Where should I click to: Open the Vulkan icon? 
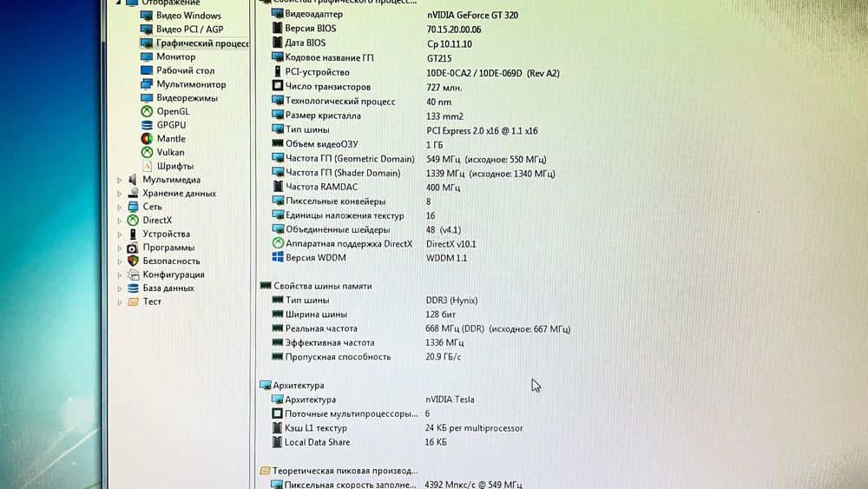click(147, 152)
